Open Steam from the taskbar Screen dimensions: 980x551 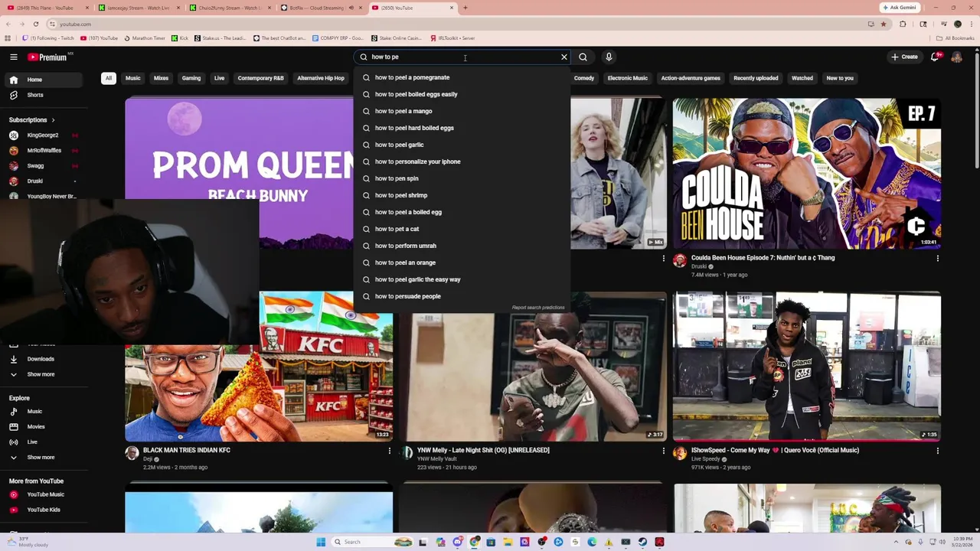642,542
